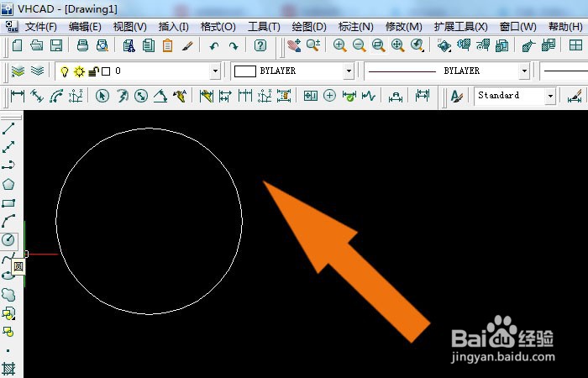
Task: Click the zoom previous icon
Action: 417,45
